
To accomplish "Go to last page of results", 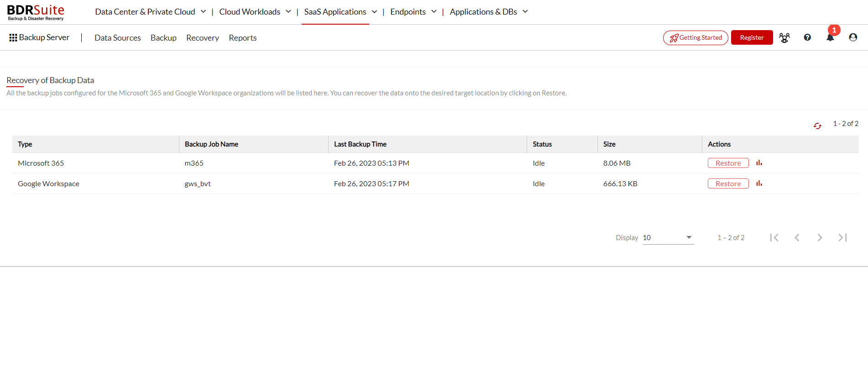I will tap(842, 237).
